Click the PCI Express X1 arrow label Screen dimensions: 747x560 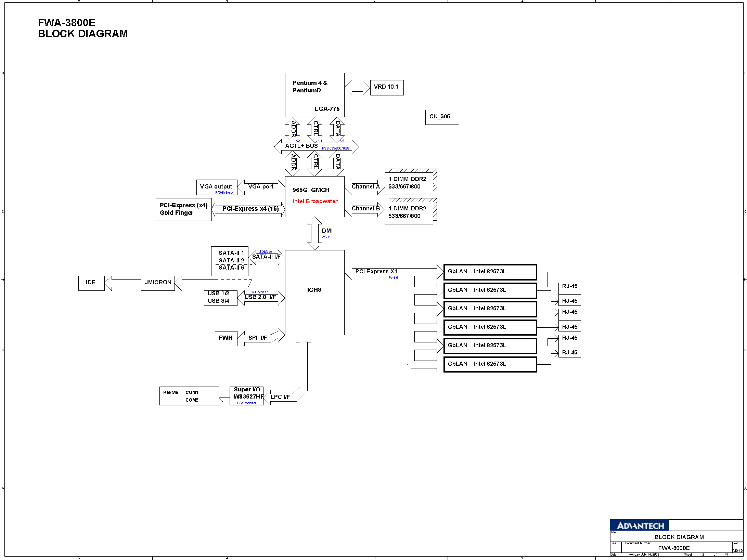pyautogui.click(x=376, y=271)
